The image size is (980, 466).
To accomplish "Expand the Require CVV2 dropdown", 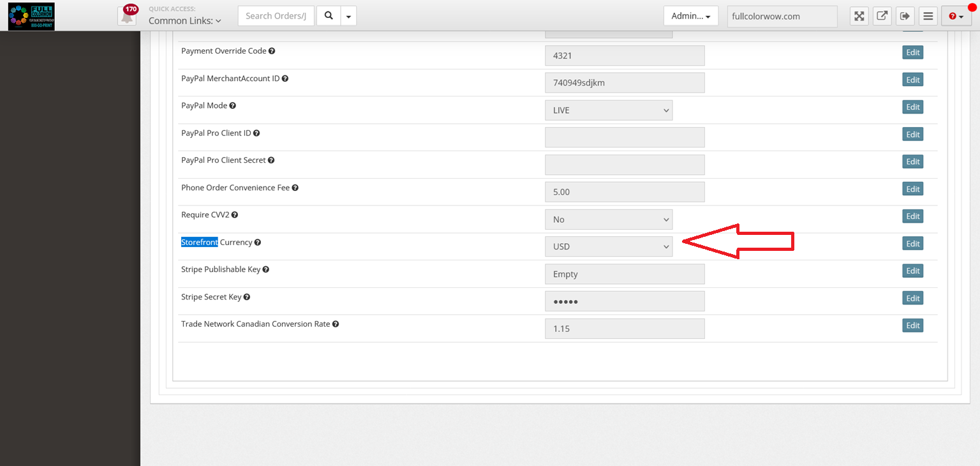I will [608, 220].
